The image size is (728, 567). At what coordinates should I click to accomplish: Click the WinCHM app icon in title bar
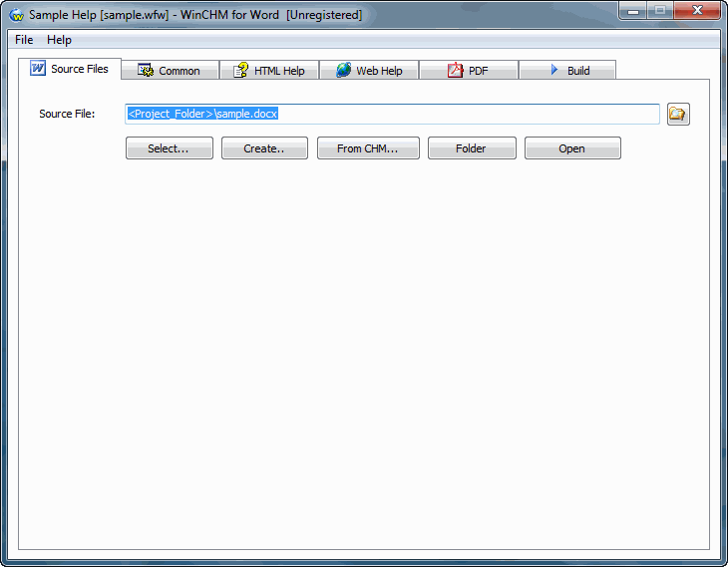(16, 15)
